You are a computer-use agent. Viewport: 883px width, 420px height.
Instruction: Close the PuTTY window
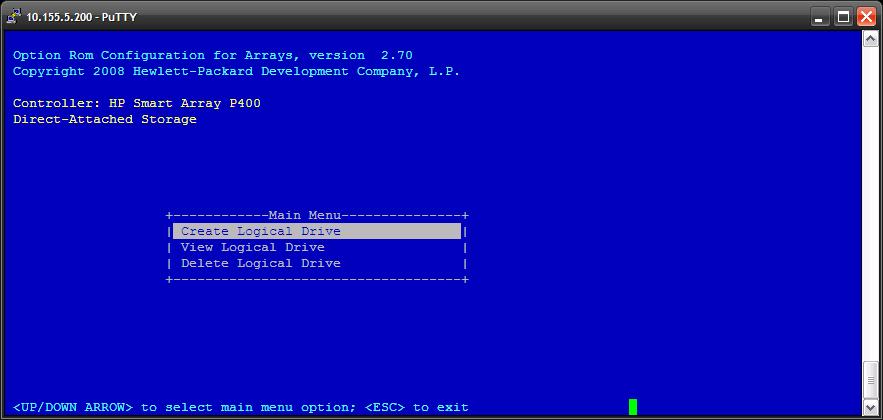pos(866,17)
